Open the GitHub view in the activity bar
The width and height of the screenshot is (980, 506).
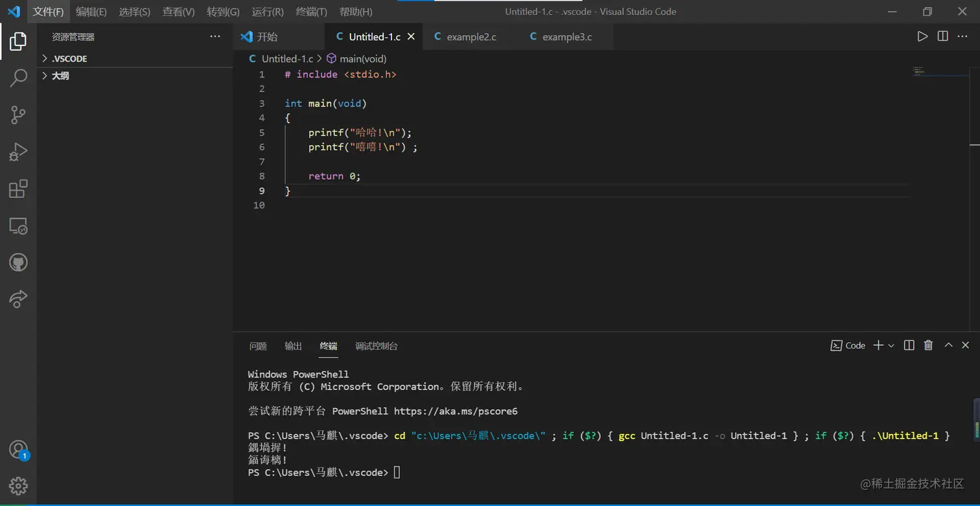[x=17, y=263]
